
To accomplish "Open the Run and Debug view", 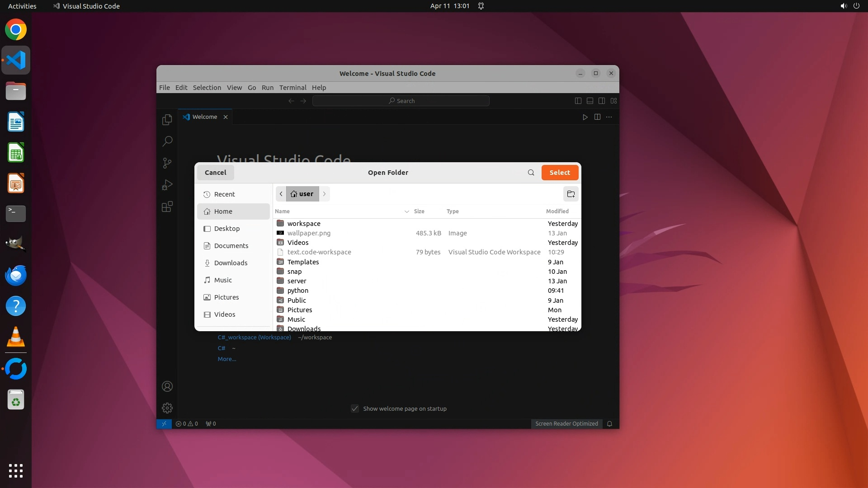I will click(167, 185).
